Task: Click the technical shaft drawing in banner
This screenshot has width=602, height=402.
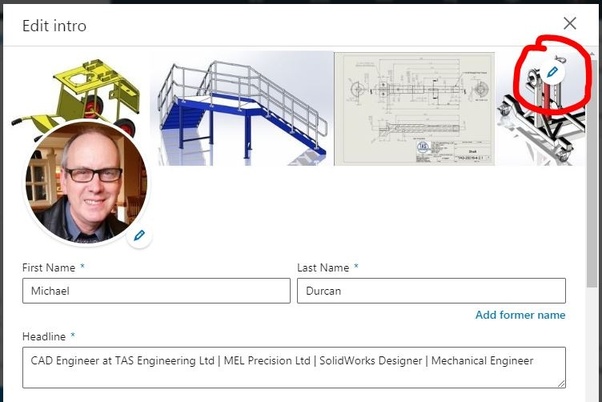Action: 415,109
